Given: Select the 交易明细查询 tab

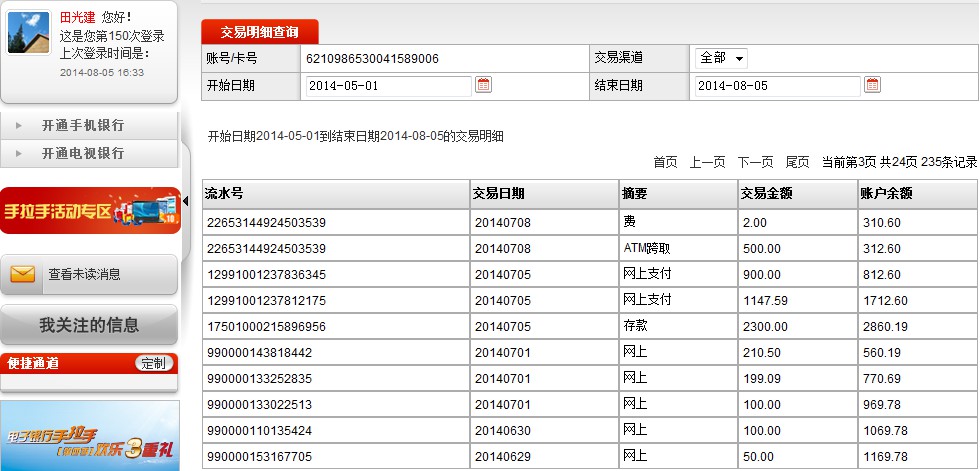Looking at the screenshot, I should click(259, 32).
